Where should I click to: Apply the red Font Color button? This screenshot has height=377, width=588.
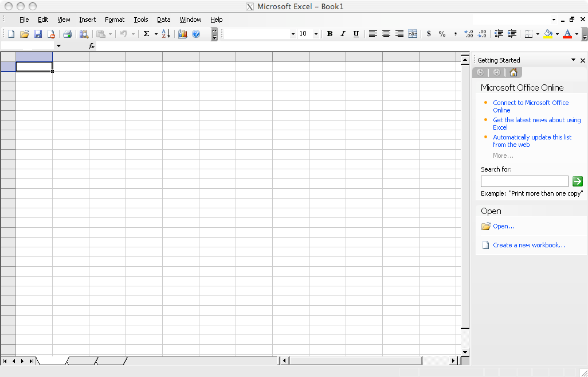point(568,34)
